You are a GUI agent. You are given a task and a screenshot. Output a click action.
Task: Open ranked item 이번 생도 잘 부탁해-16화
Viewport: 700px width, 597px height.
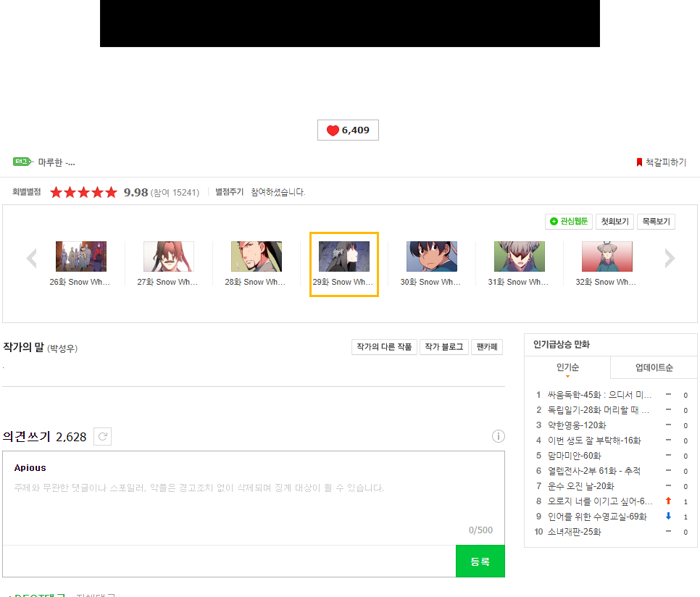pos(594,441)
